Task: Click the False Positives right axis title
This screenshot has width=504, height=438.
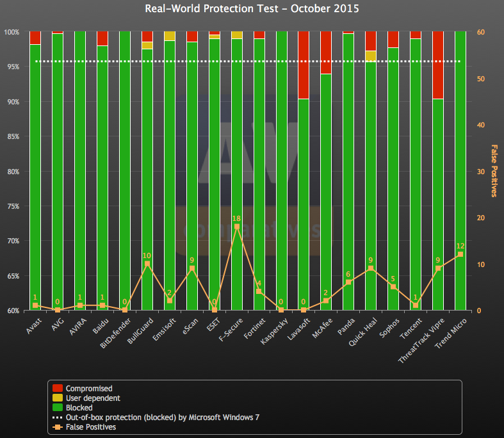Action: (494, 170)
